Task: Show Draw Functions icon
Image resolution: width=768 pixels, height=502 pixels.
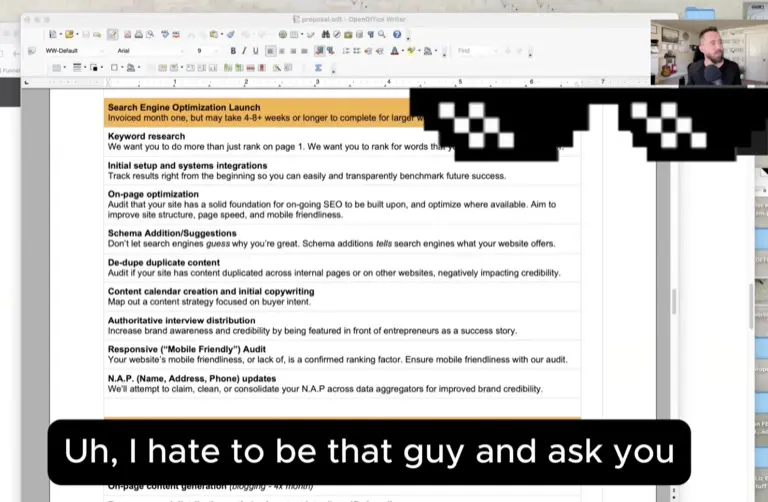Action: tap(311, 34)
